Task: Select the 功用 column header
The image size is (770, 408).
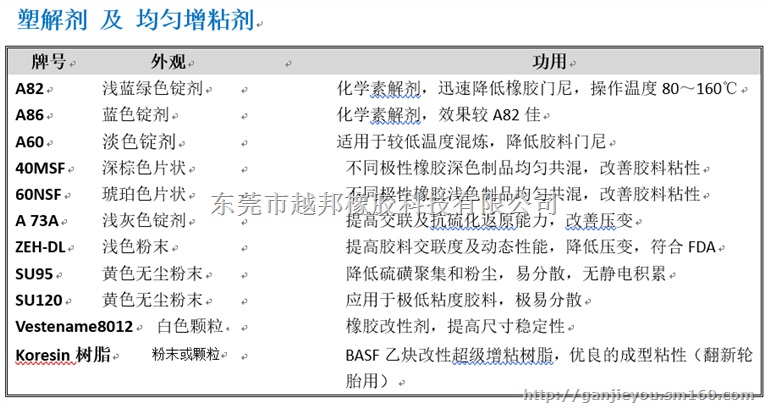Action: click(550, 62)
